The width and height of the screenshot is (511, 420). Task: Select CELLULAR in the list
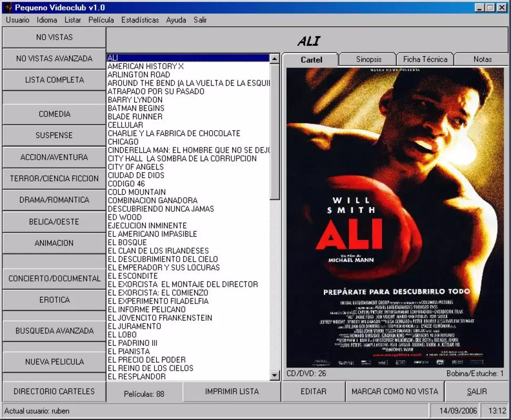[188, 125]
